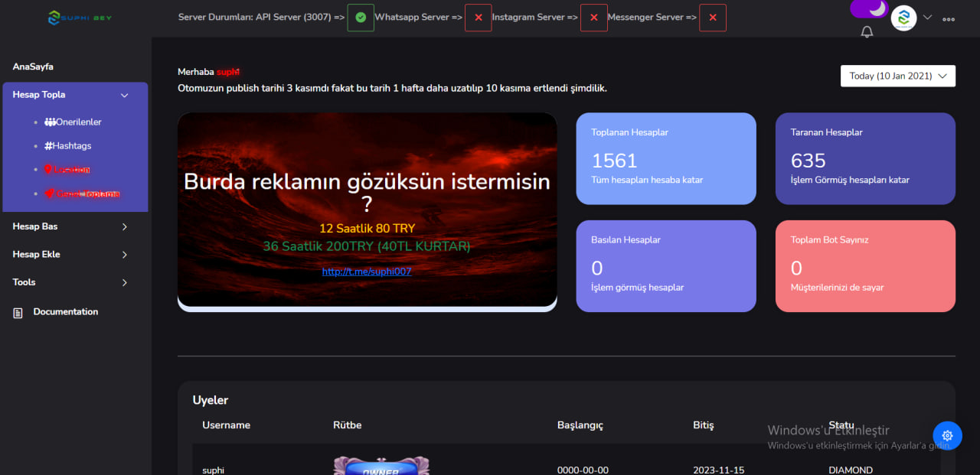Click the 'Messenger Server =>' label

click(x=652, y=17)
